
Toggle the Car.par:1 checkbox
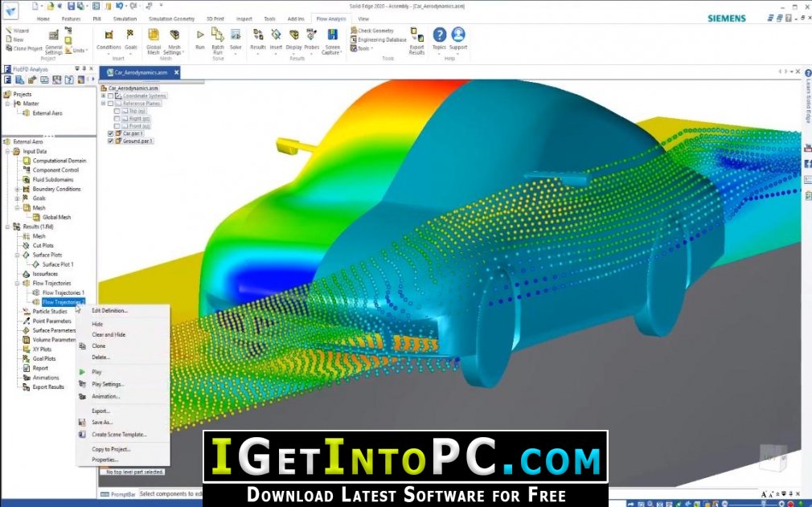pos(110,133)
